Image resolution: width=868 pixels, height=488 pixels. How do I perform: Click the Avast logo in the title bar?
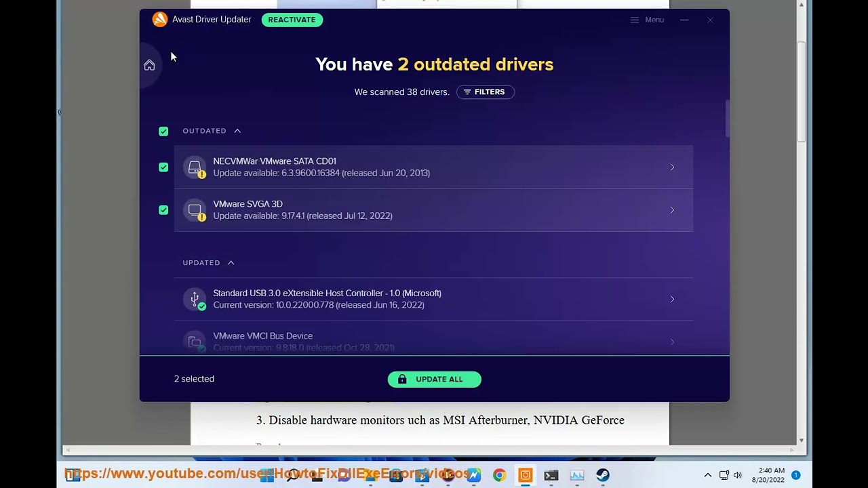(x=160, y=20)
